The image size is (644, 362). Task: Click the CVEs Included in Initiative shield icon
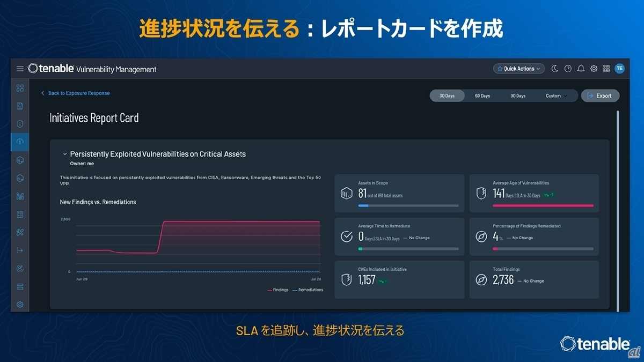coord(346,280)
